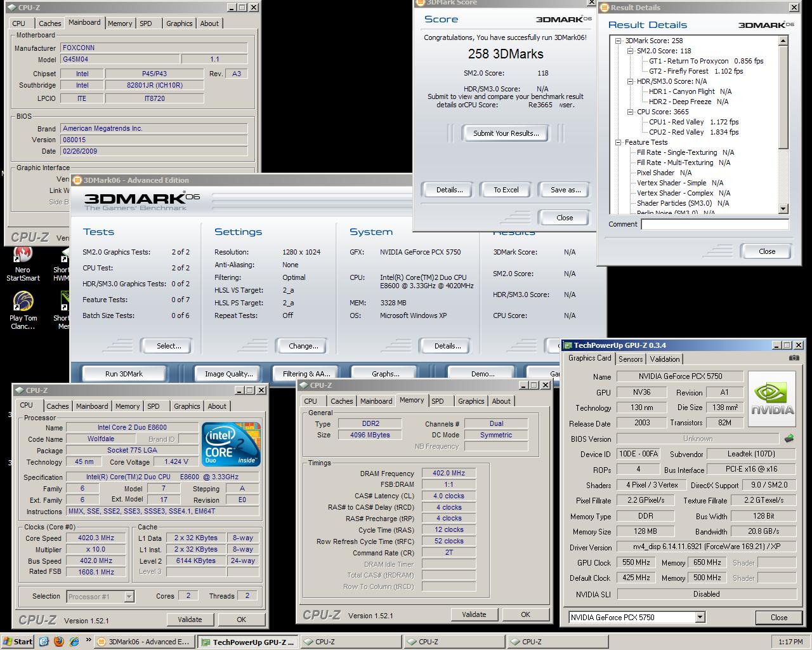The height and width of the screenshot is (650, 812).
Task: Open Image Quality settings
Action: pos(228,374)
